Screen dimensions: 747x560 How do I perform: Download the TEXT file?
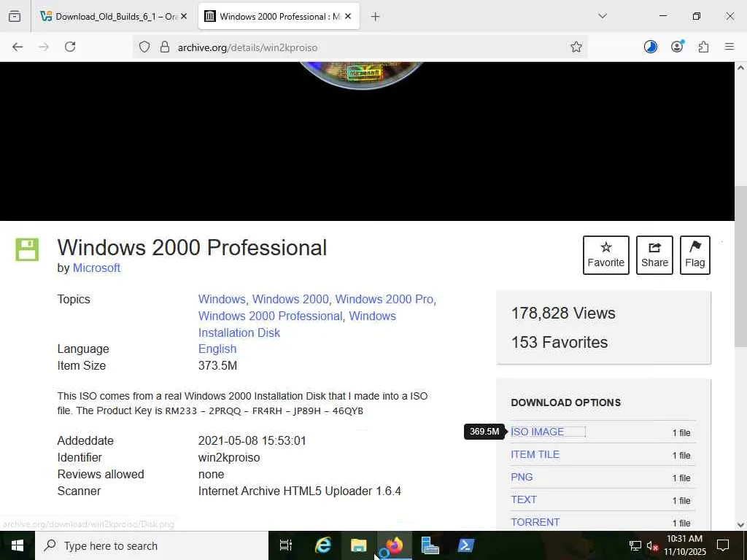524,499
